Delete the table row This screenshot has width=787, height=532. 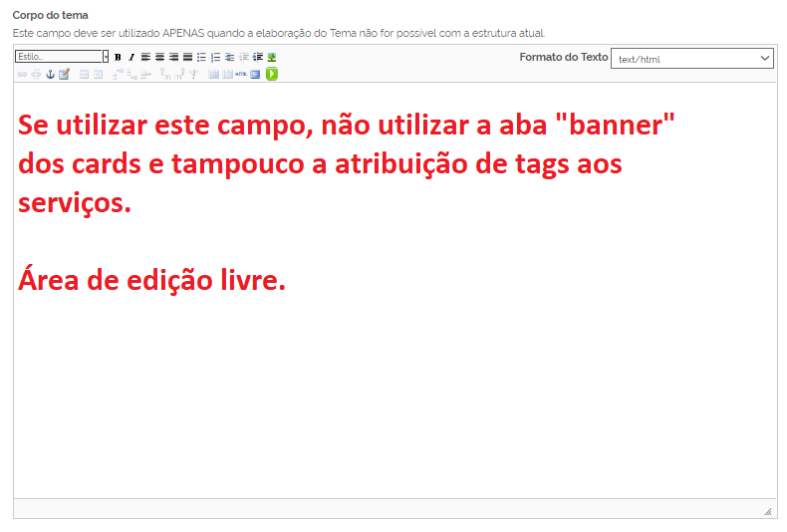point(146,75)
